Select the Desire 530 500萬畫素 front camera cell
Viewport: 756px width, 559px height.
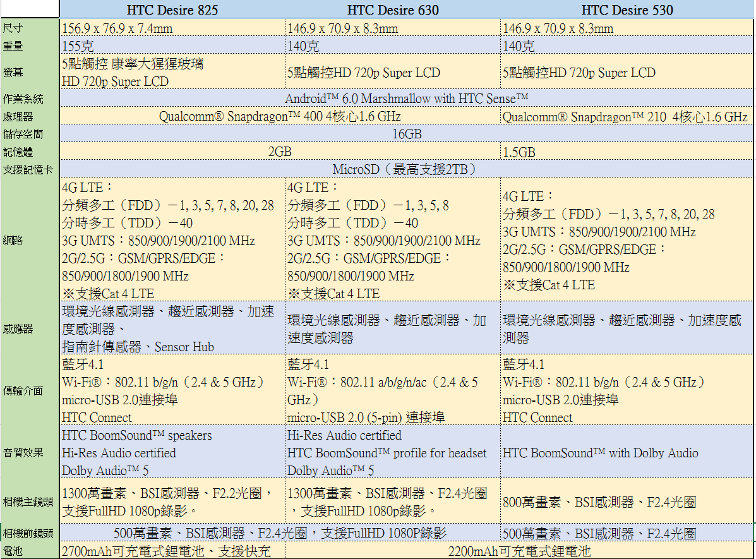627,533
